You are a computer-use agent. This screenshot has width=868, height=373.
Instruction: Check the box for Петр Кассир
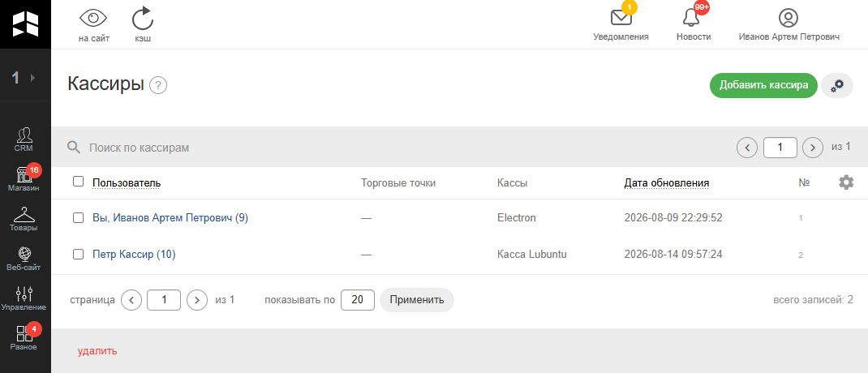78,254
